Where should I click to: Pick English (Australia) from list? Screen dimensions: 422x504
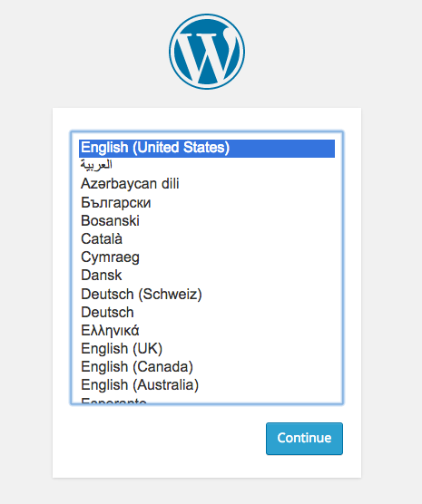tap(207, 384)
